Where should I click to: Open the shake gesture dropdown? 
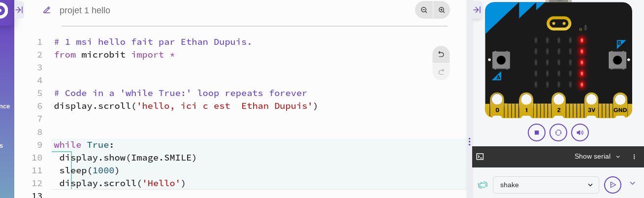[x=546, y=185]
